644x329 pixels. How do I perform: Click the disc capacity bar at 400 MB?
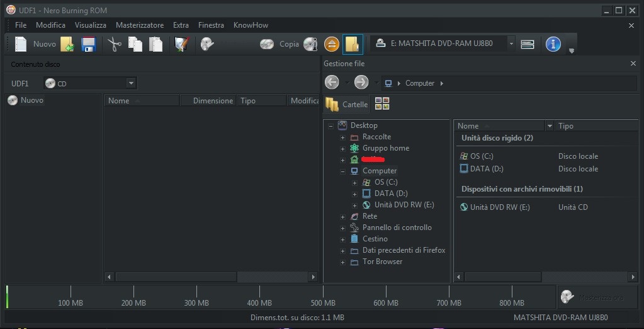coord(259,296)
